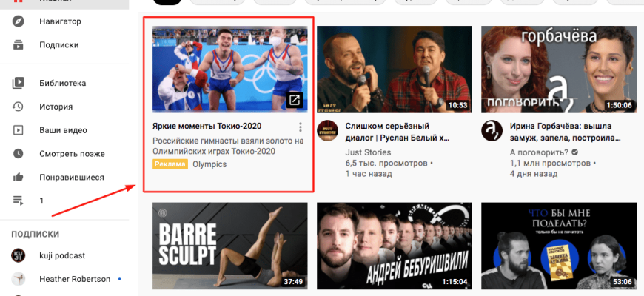Click the Olympics advertiser name
Screen dimensions: 644x296
pos(209,164)
